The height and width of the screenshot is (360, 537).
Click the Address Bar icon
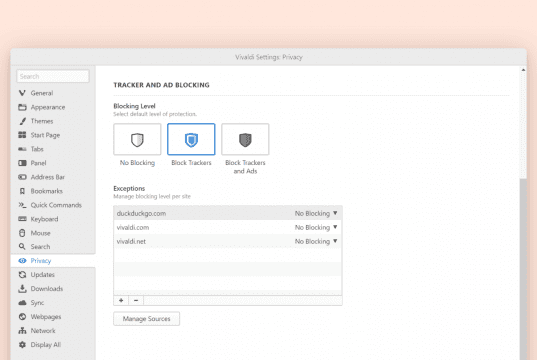point(22,177)
